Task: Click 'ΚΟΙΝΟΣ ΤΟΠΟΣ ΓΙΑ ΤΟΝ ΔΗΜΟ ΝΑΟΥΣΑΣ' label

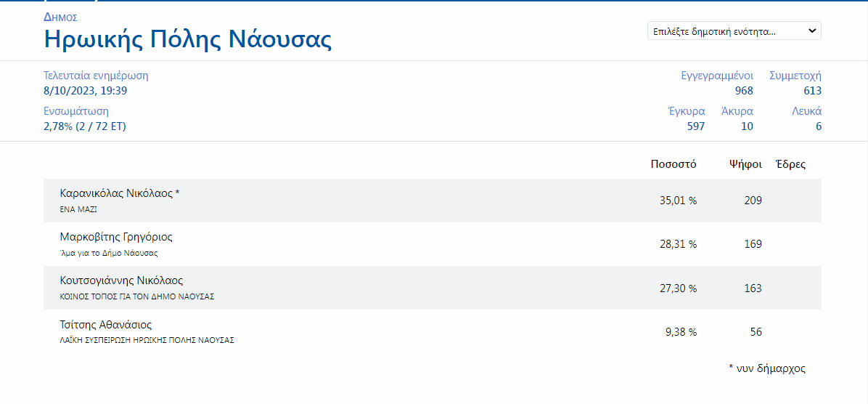Action: tap(137, 296)
